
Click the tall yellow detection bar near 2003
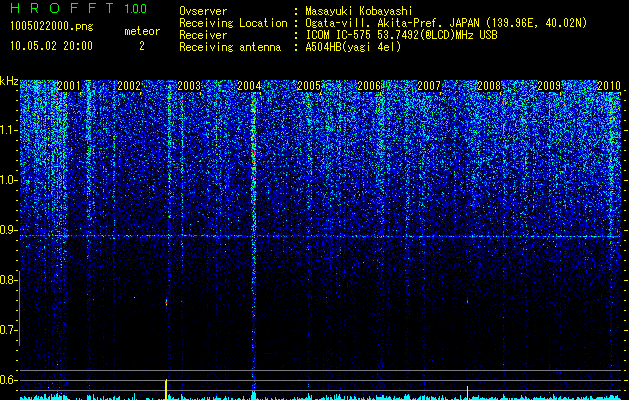coord(166,389)
